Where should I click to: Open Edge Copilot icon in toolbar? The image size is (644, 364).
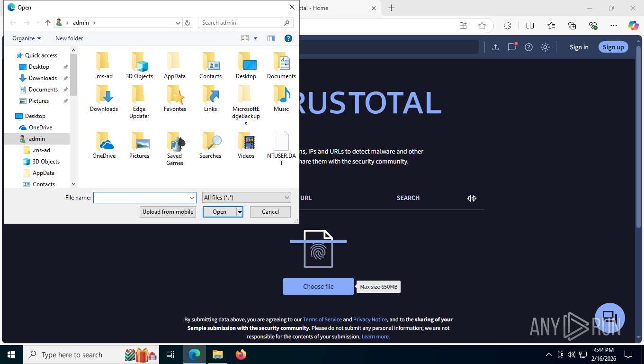pos(633,26)
